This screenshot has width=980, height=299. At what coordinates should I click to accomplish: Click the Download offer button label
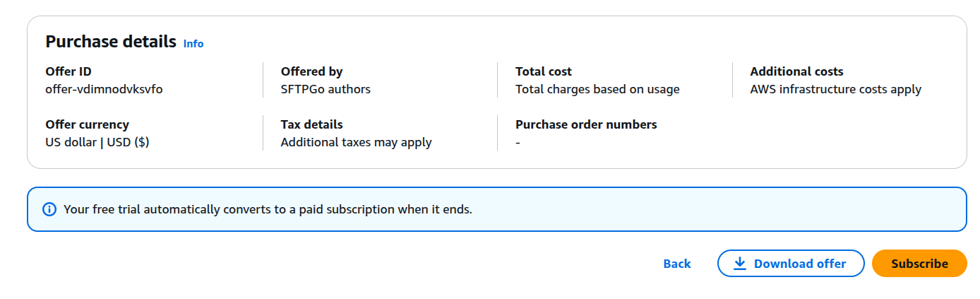point(800,264)
